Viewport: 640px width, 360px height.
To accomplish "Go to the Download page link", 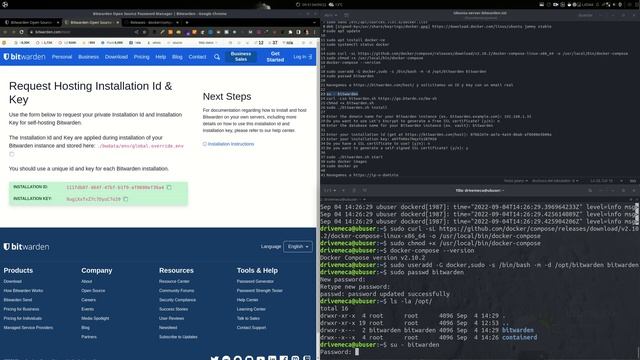I will click(116, 57).
